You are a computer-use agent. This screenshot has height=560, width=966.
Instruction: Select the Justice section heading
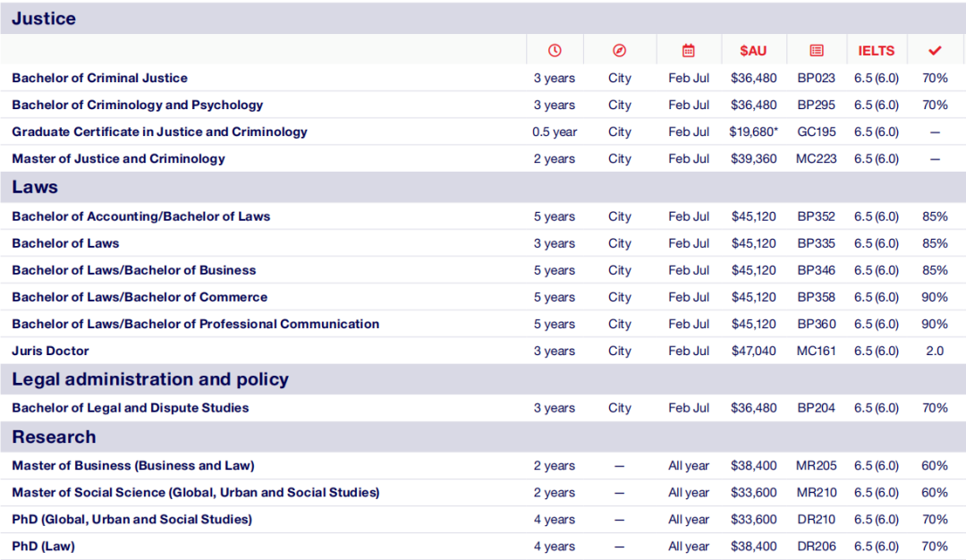(x=44, y=19)
